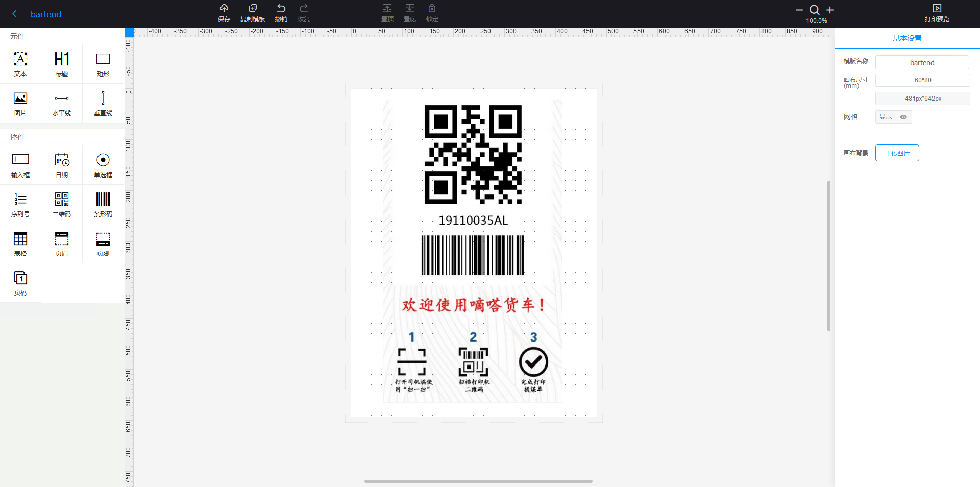This screenshot has height=487, width=980.
Task: Zoom in with the plus icon
Action: 830,10
